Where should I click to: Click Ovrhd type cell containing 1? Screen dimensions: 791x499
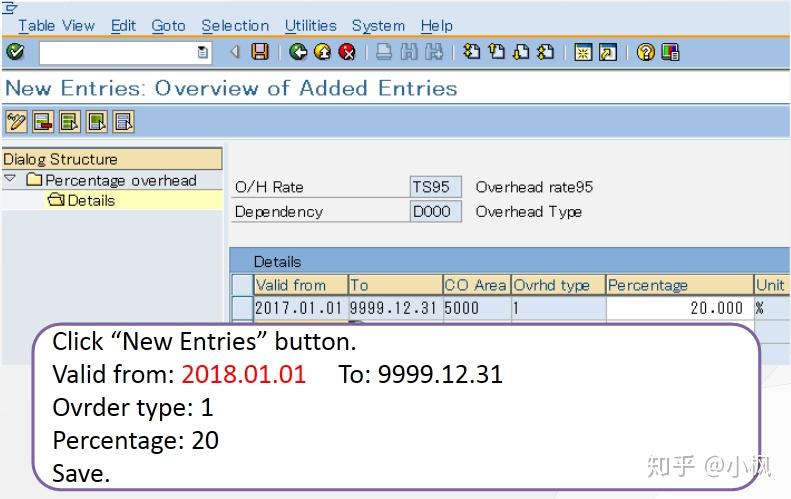point(558,308)
